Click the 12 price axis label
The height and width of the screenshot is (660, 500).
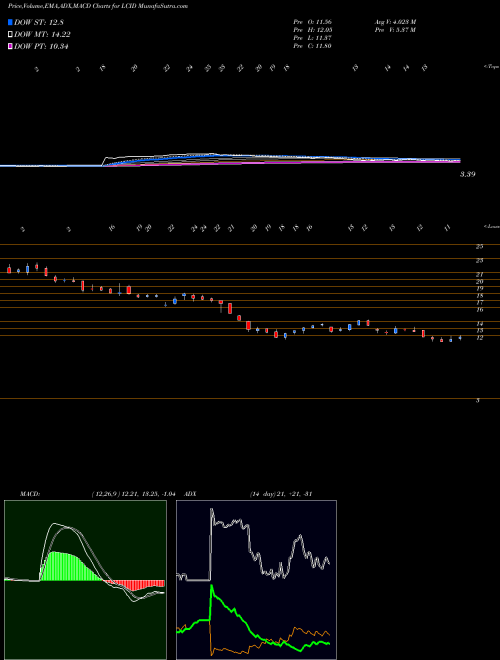tap(479, 338)
